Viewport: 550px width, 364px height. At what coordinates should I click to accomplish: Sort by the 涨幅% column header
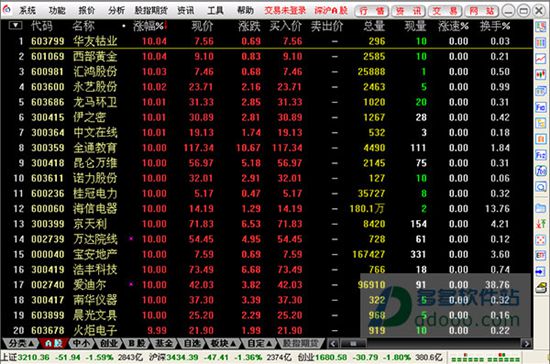[149, 26]
